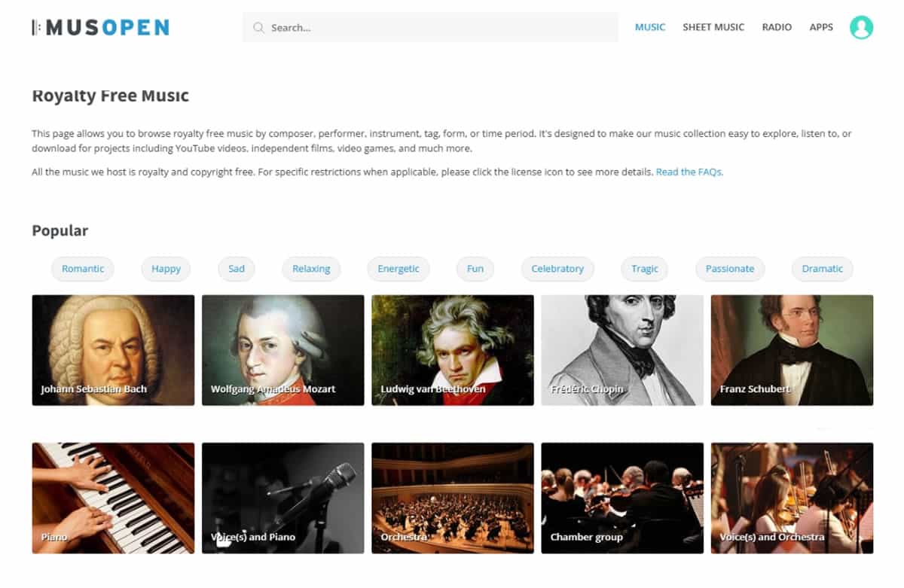
Task: Pick the Celebratory mood tag
Action: click(557, 269)
